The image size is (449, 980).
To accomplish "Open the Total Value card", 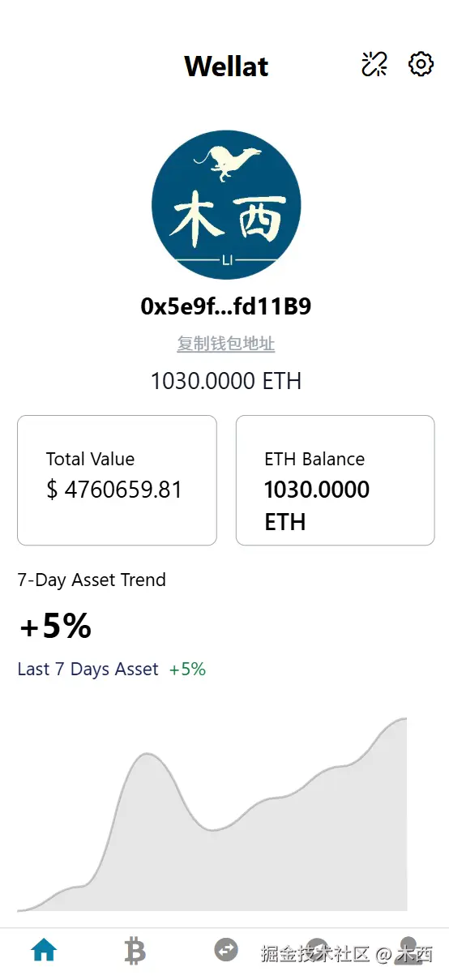I will [x=117, y=480].
